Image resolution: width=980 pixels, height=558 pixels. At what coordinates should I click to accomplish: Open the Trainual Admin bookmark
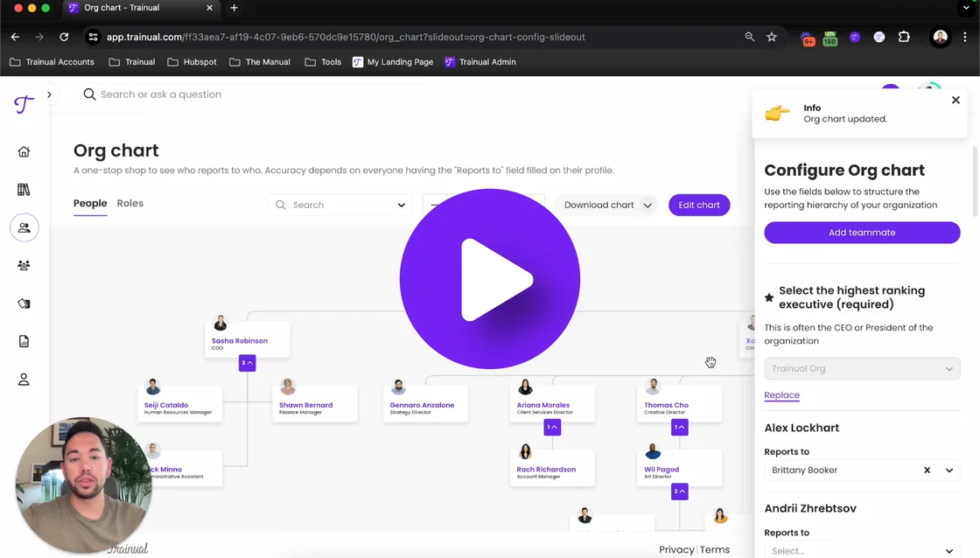coord(480,62)
